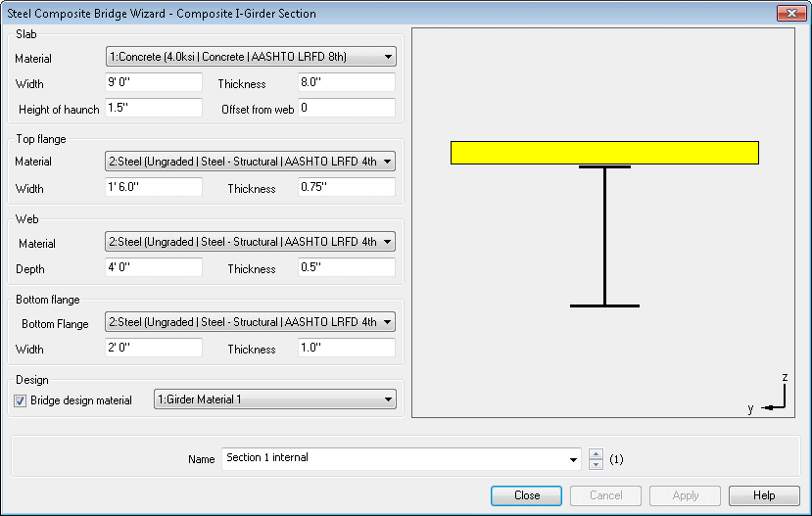Click the y-z axis indicator icon

pos(774,398)
